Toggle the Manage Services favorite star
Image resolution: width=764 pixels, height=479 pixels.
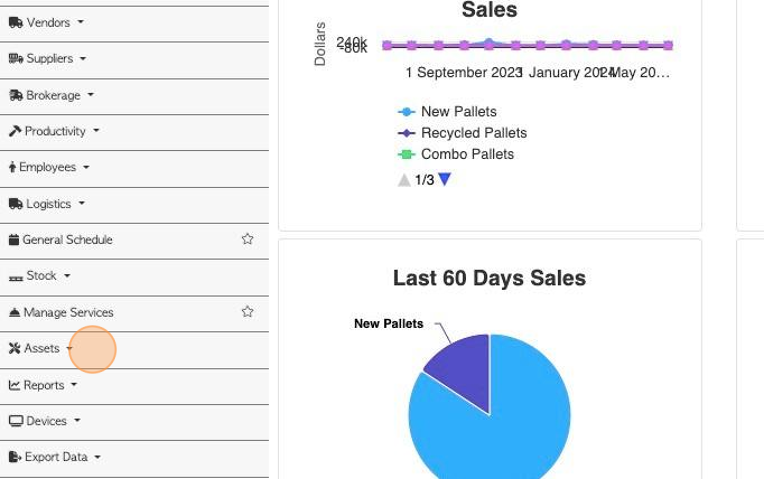(x=248, y=312)
